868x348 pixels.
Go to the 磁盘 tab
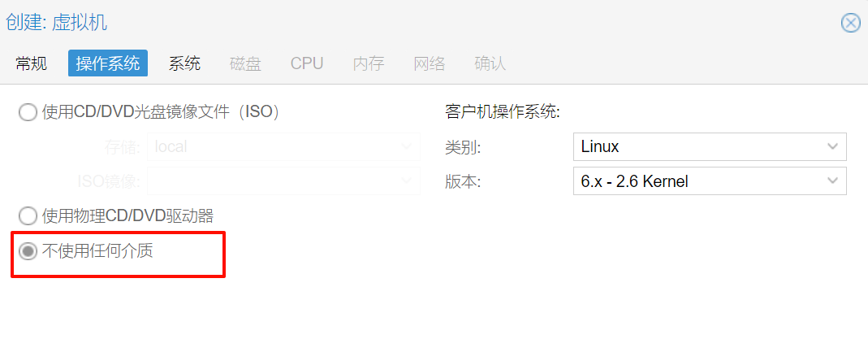tap(246, 63)
